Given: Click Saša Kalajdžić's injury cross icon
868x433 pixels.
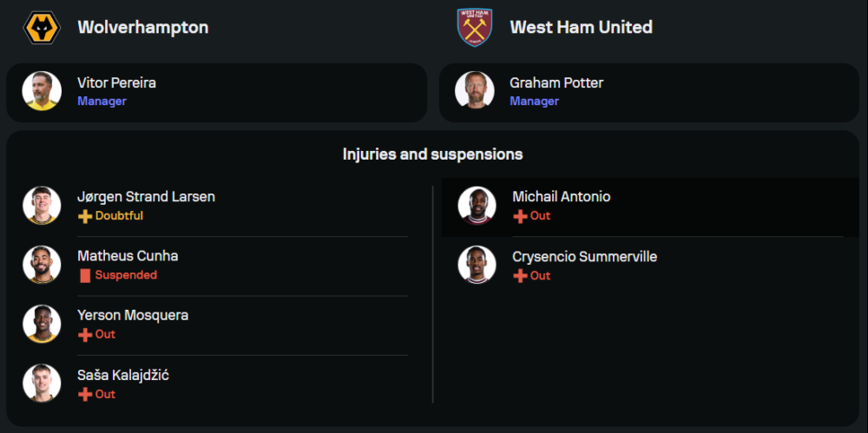Looking at the screenshot, I should pos(85,395).
